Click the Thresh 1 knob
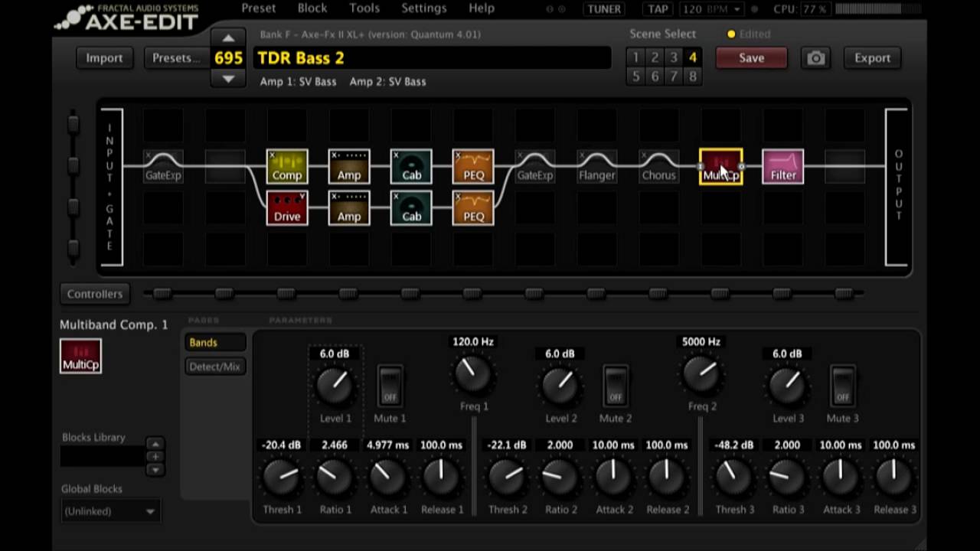 282,477
